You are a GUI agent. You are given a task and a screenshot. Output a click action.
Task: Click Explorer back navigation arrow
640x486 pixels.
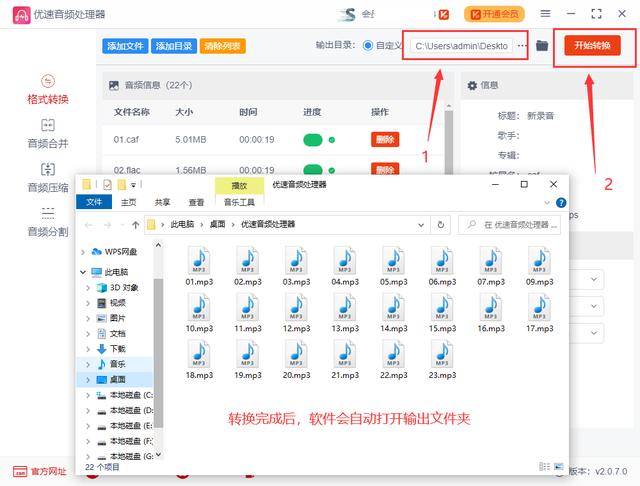point(89,225)
